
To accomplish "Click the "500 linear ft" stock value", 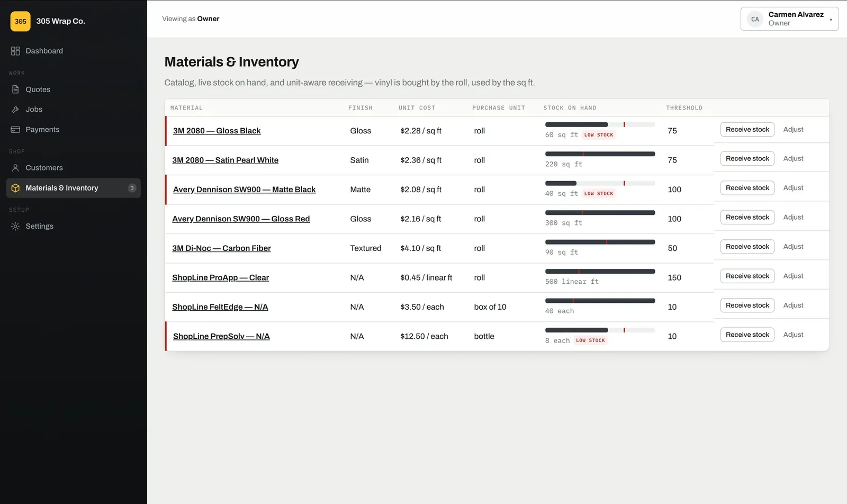I will pyautogui.click(x=572, y=282).
